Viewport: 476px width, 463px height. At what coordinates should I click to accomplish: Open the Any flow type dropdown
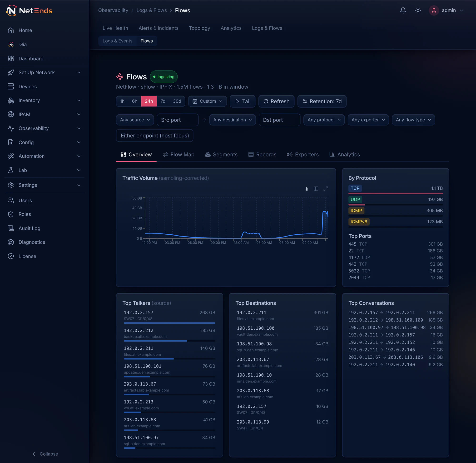(x=413, y=120)
